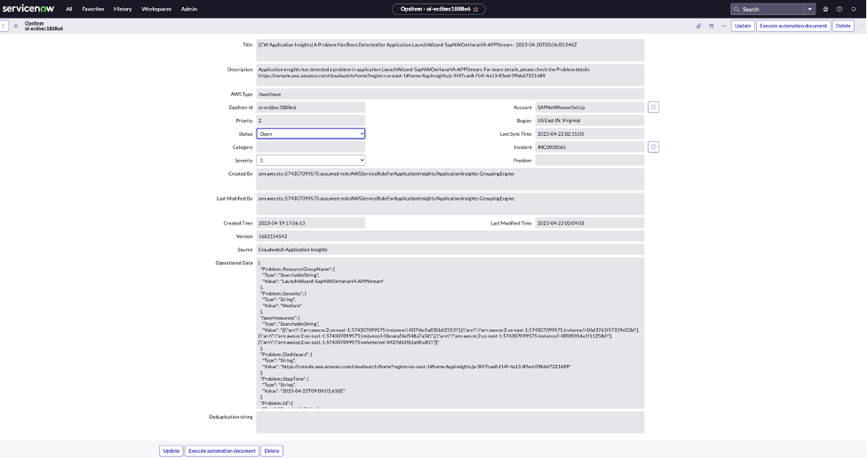Click the Severity field label
868x458 pixels.
[243, 161]
